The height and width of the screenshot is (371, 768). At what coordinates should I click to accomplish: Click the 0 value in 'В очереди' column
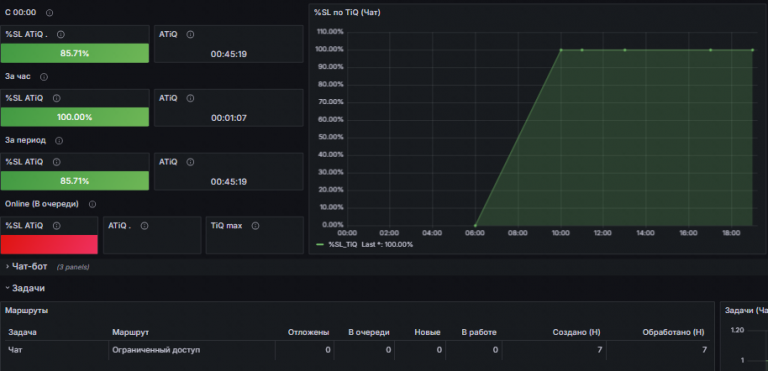388,350
